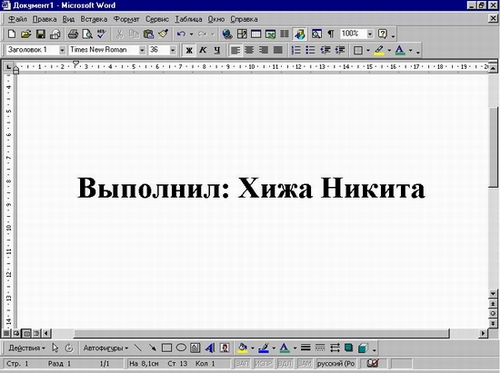Align text left
Image resolution: width=500 pixels, height=373 pixels.
235,50
